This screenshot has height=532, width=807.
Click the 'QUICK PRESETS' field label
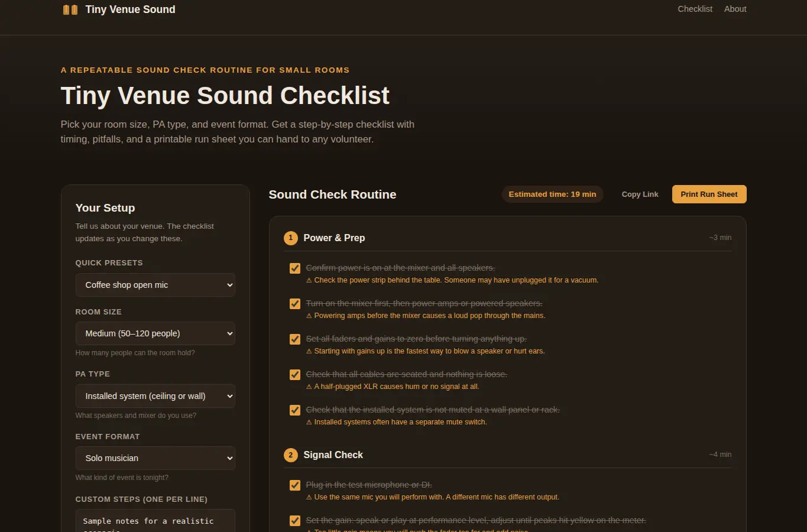click(x=109, y=263)
